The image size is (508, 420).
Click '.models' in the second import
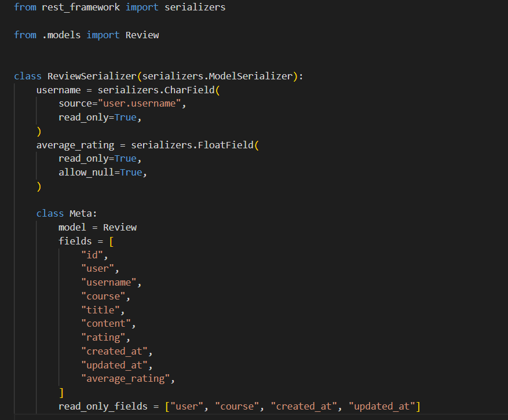coord(61,35)
